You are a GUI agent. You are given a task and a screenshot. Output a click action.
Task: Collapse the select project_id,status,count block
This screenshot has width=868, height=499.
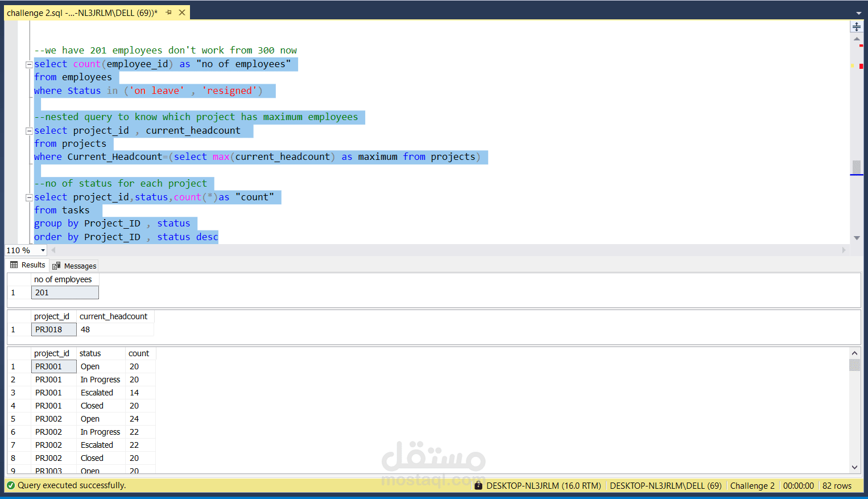tap(29, 197)
